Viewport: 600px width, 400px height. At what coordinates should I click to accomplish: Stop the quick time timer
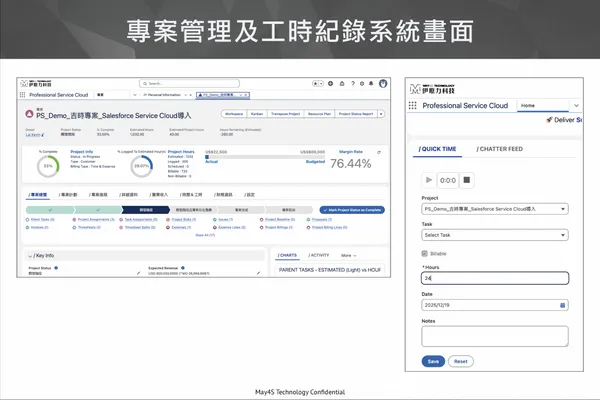point(466,180)
